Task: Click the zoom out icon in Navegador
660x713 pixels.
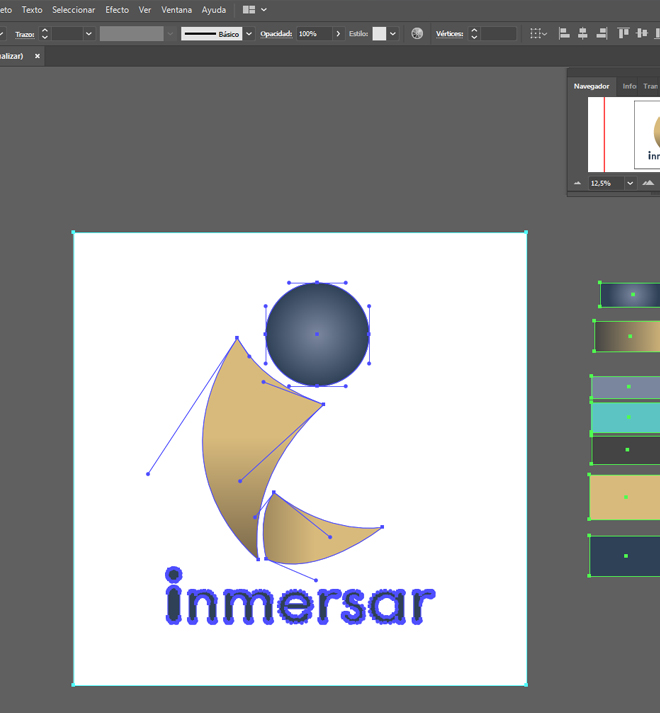Action: coord(577,183)
